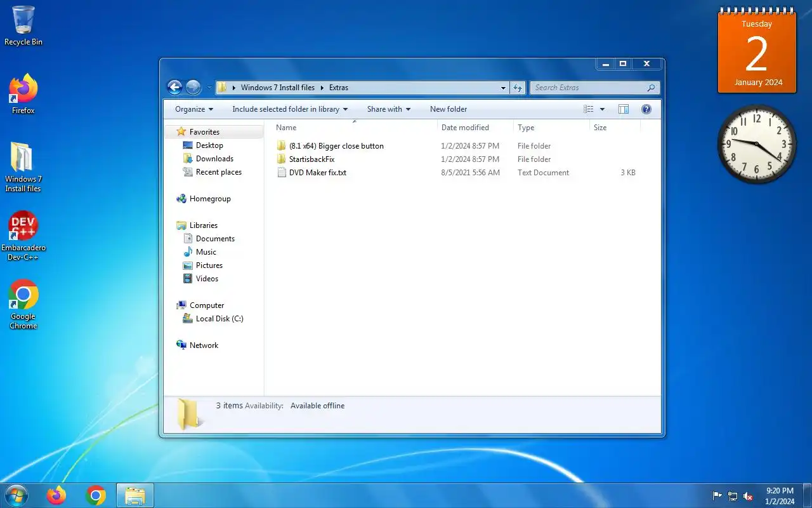The height and width of the screenshot is (508, 812).
Task: Open the Windows Start button
Action: tap(16, 495)
